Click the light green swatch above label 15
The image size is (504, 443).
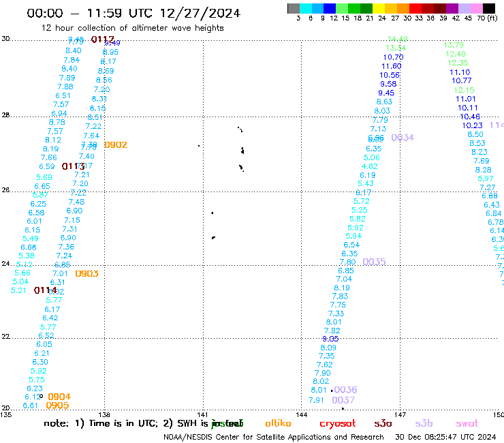click(x=343, y=8)
